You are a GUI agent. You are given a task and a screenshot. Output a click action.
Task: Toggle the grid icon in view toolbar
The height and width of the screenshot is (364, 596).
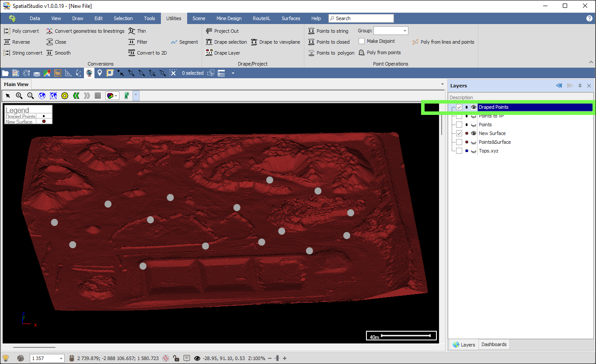pos(98,96)
